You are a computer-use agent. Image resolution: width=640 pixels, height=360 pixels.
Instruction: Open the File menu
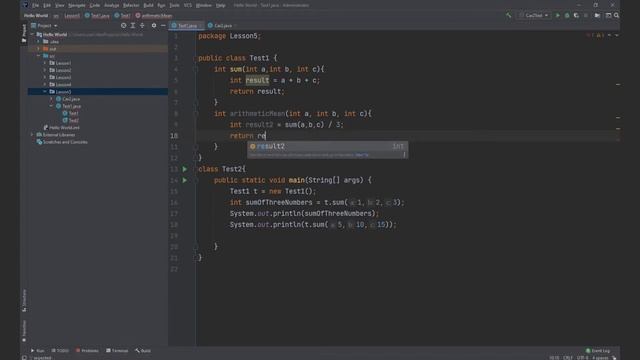point(36,5)
